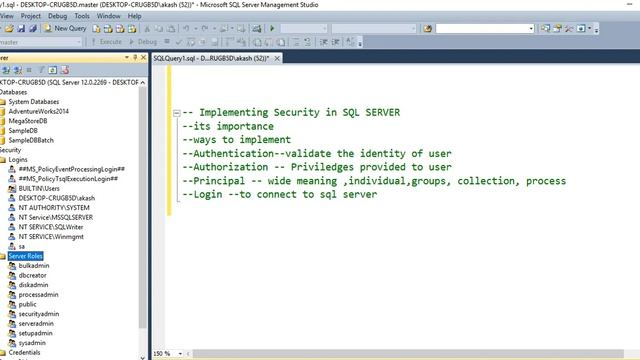The width and height of the screenshot is (640, 360).
Task: Click the Redo arrow icon
Action: click(205, 29)
